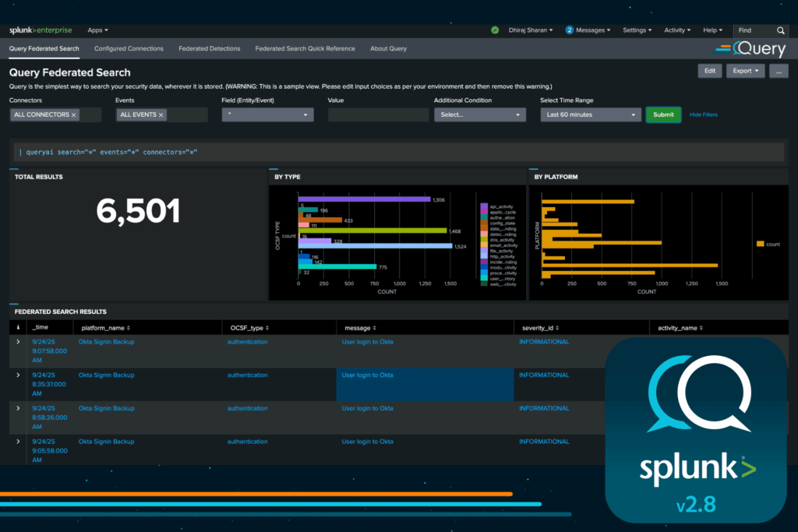798x532 pixels.
Task: Click the Messages badge showing 2
Action: pyautogui.click(x=570, y=30)
